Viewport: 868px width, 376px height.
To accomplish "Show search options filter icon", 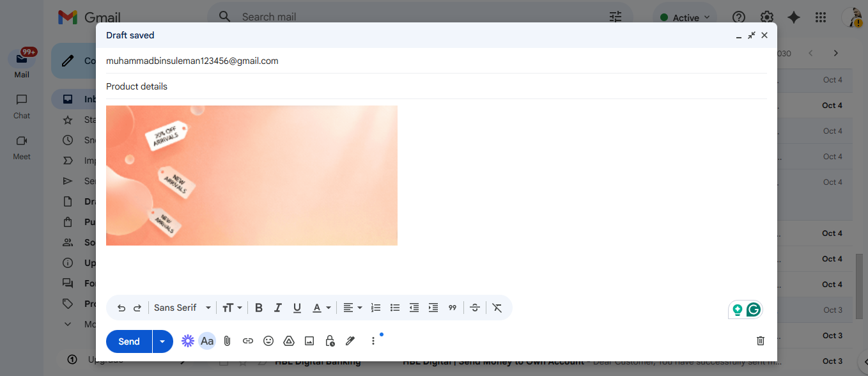I will pos(616,17).
